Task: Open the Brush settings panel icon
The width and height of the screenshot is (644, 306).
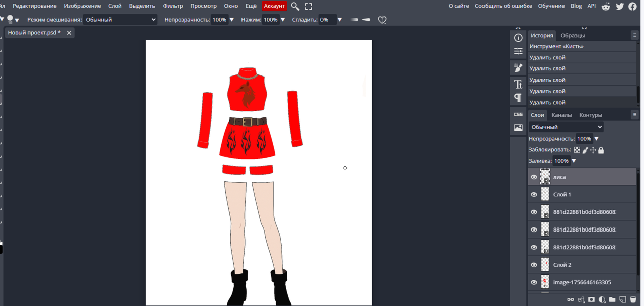Action: click(x=518, y=67)
